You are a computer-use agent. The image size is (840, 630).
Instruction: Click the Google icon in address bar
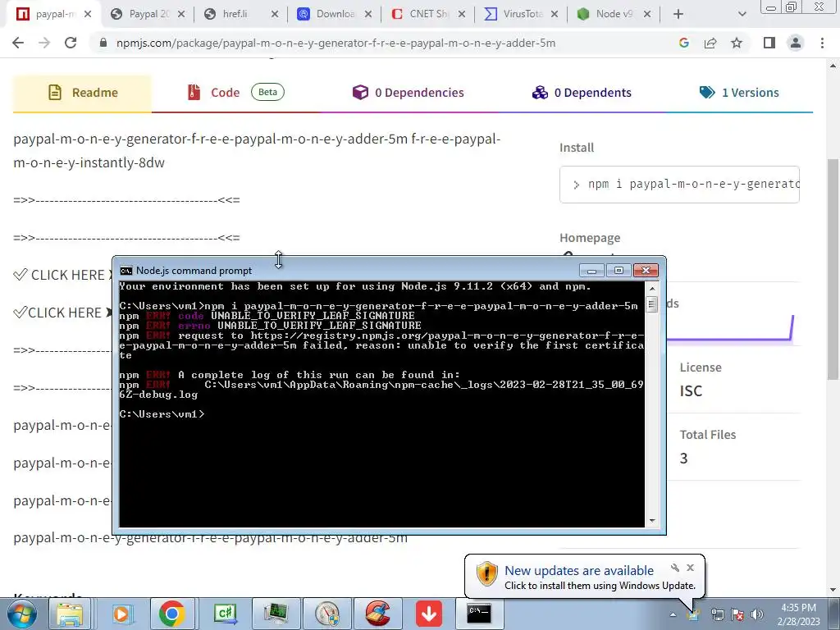tap(683, 43)
